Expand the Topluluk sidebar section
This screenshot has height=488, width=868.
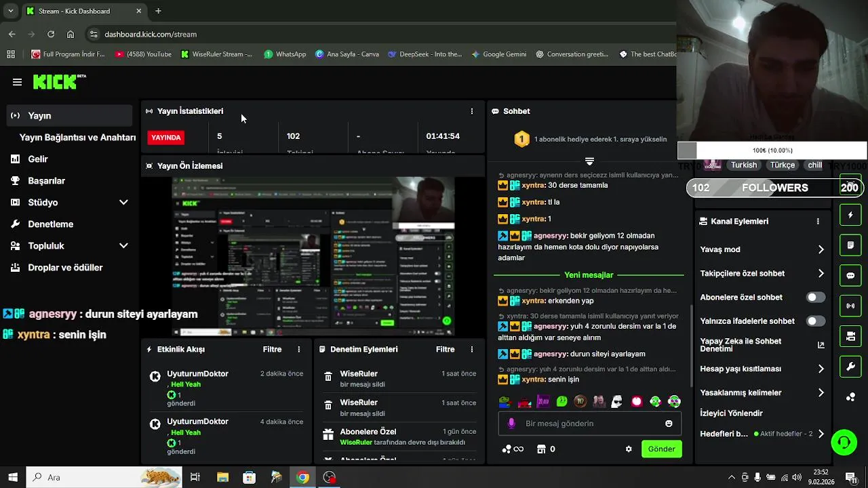pos(123,245)
